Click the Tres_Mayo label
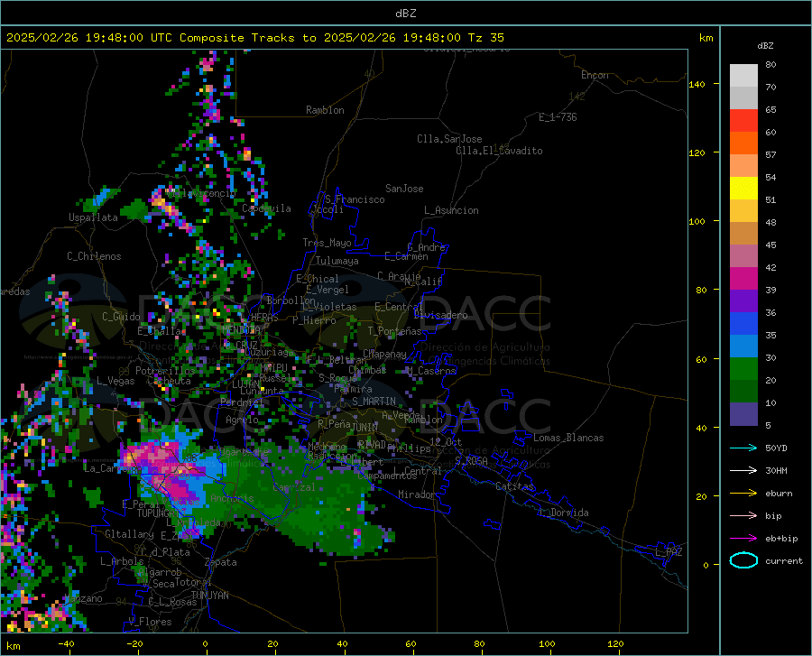The width and height of the screenshot is (812, 656). (x=327, y=243)
